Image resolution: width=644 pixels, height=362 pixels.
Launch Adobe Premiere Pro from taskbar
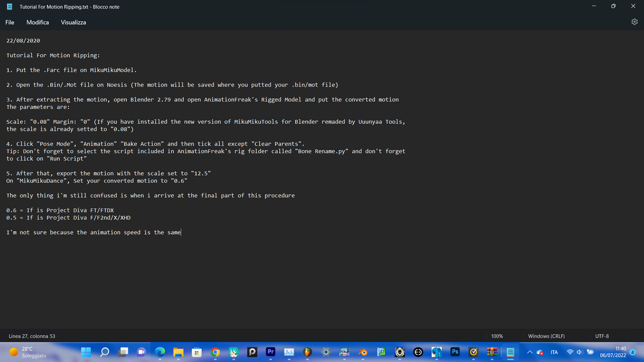point(270,352)
